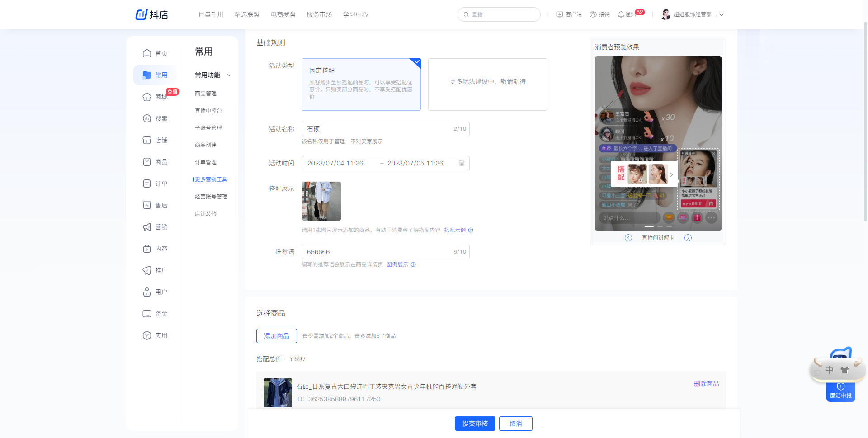The image size is (868, 438).
Task: Click the user avatar icon
Action: click(665, 14)
